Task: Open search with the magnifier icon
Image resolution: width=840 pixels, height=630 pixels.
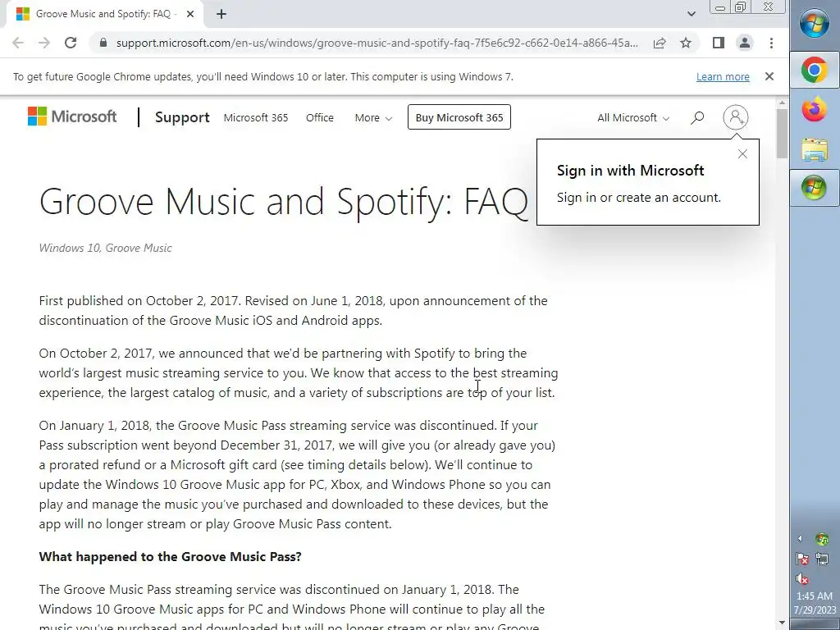Action: tap(697, 117)
